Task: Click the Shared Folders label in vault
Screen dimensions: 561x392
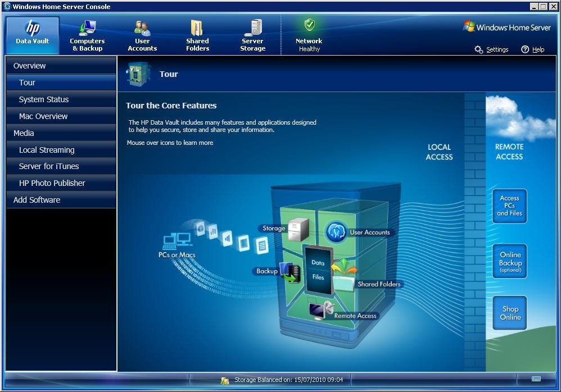Action: 379,284
